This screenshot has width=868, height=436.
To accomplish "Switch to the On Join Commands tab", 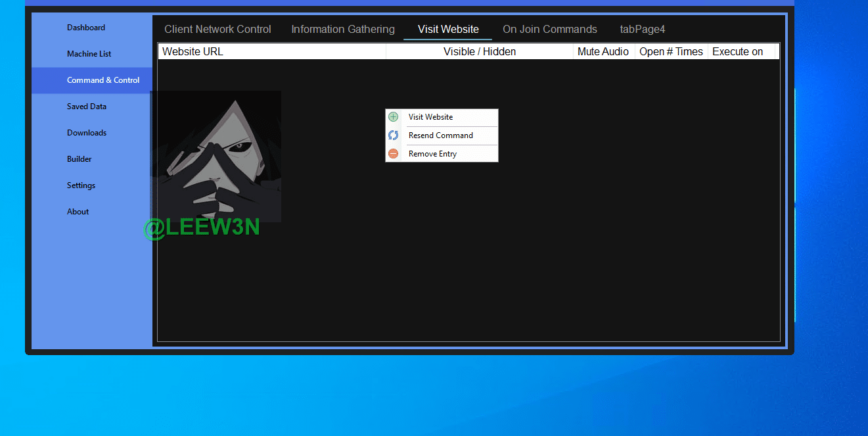I will click(550, 29).
